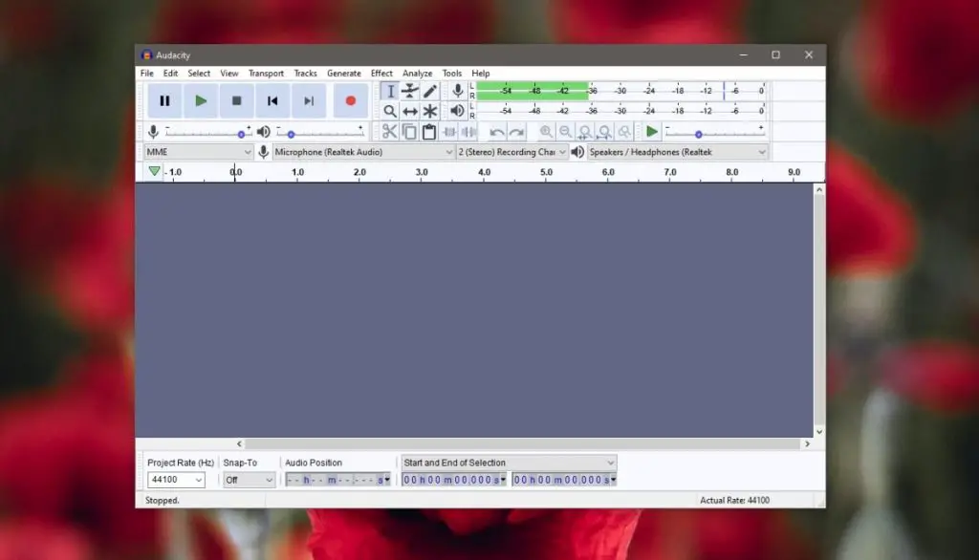Screen dimensions: 979x560
Task: Select the Multi-Tool asterisk icon
Action: tap(430, 111)
